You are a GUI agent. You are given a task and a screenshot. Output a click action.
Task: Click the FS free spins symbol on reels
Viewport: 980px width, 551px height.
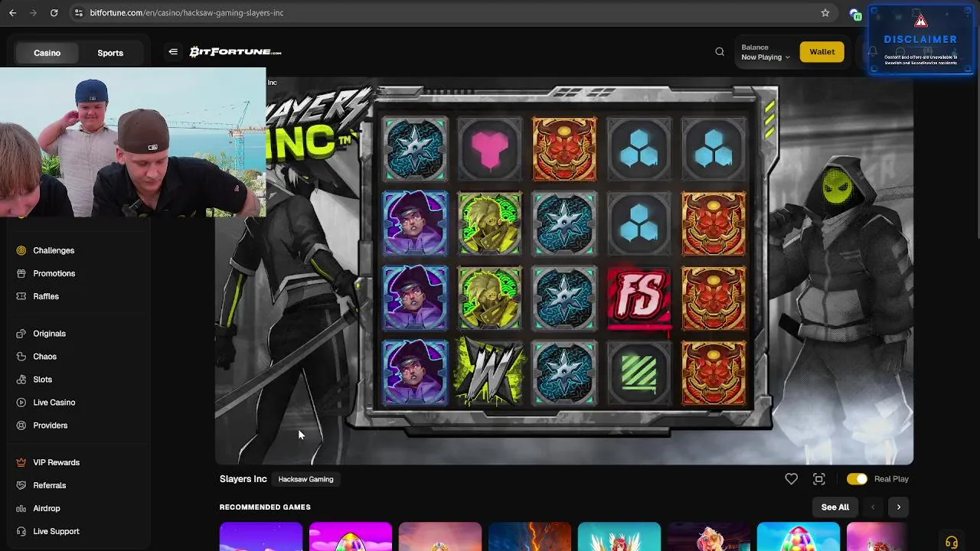[639, 298]
